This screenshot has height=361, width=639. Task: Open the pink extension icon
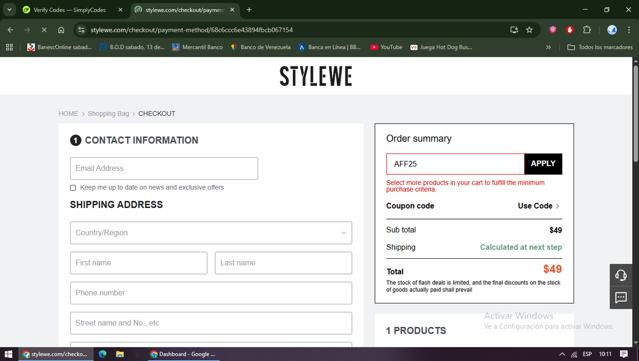point(553,30)
